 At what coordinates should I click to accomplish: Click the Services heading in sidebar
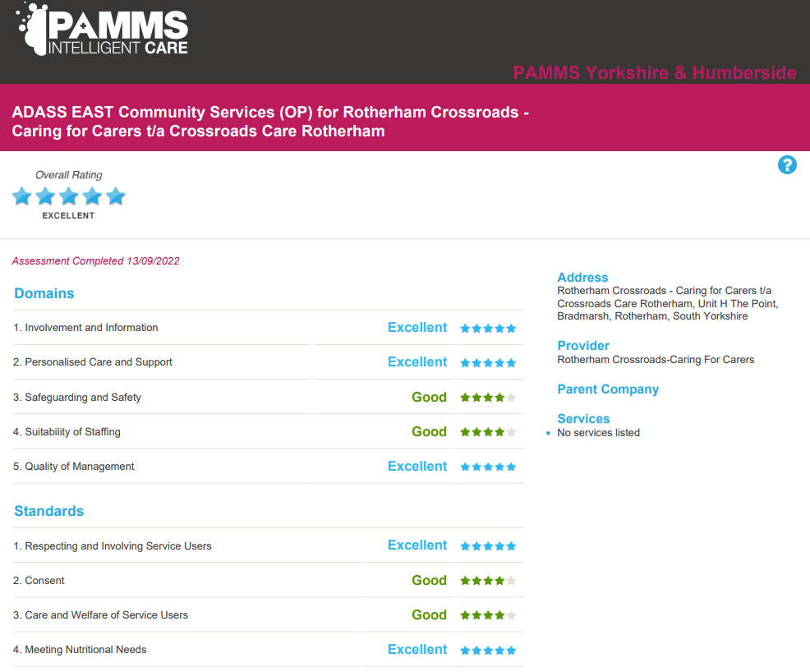point(583,419)
